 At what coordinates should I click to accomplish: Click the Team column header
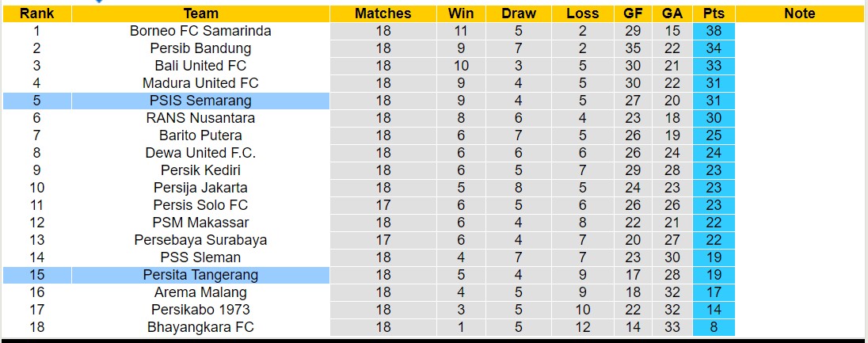pyautogui.click(x=200, y=13)
